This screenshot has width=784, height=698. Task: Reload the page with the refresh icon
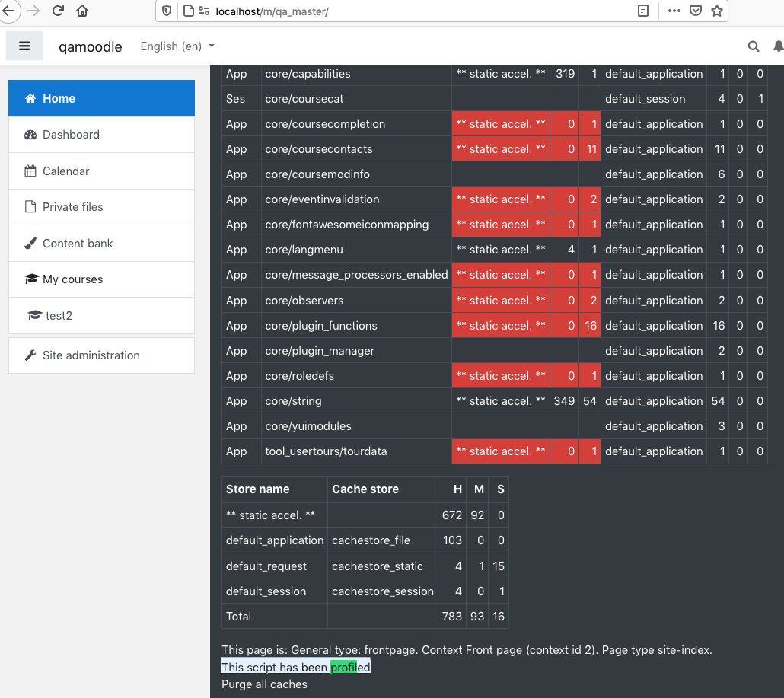click(x=58, y=11)
